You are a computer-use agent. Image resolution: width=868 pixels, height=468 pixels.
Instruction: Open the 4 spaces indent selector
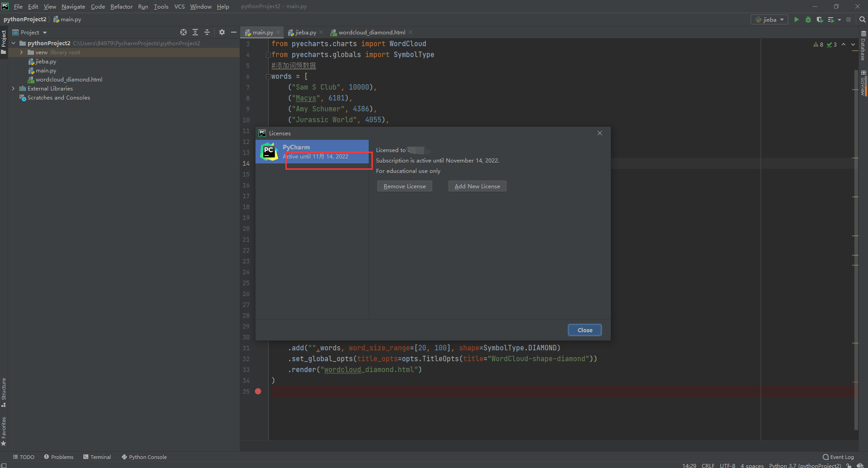coord(752,465)
